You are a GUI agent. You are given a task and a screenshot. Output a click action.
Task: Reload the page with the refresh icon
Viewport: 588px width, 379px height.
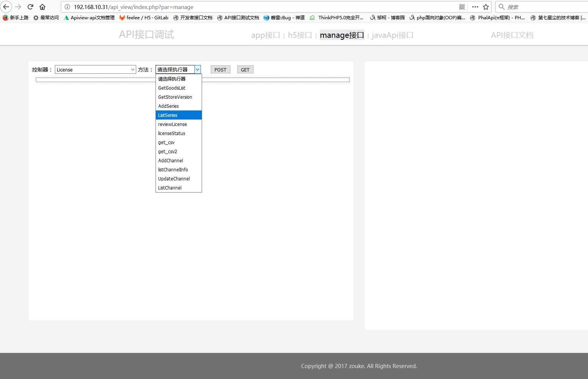(x=31, y=7)
